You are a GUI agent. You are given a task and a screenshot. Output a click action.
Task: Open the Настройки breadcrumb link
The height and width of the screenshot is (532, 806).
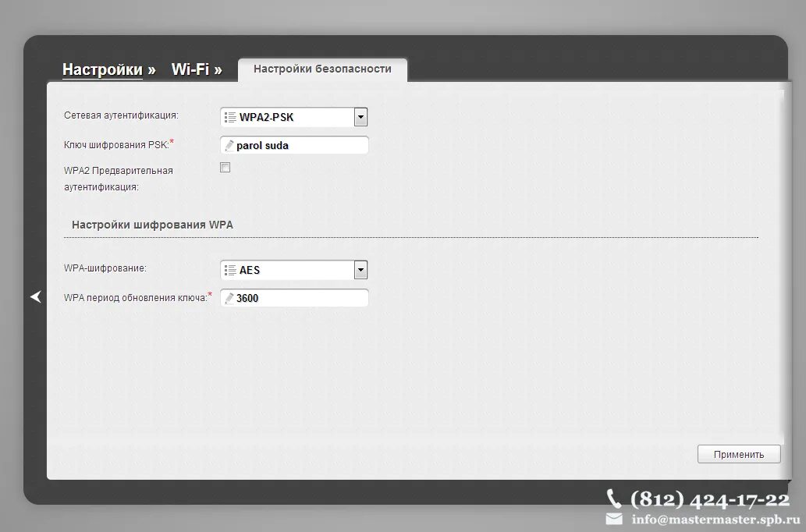point(102,69)
